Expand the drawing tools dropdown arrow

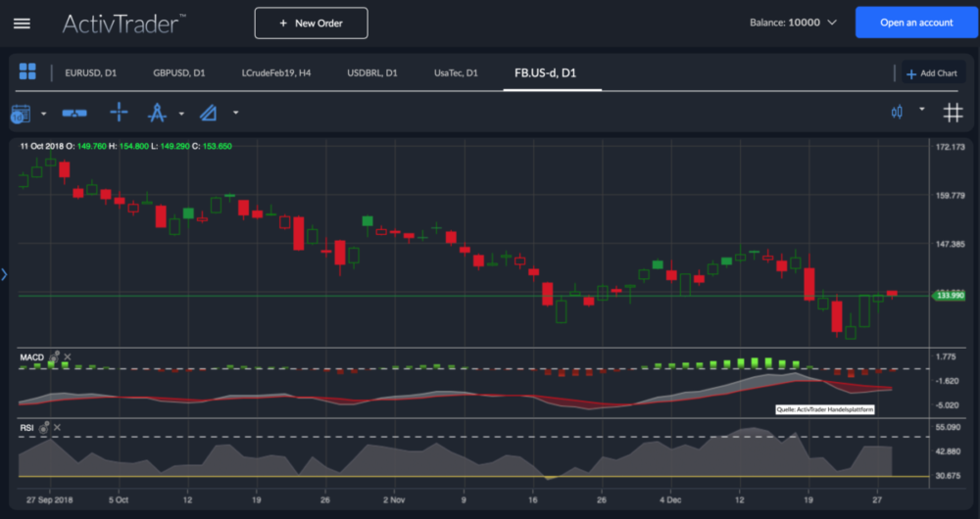tap(181, 114)
